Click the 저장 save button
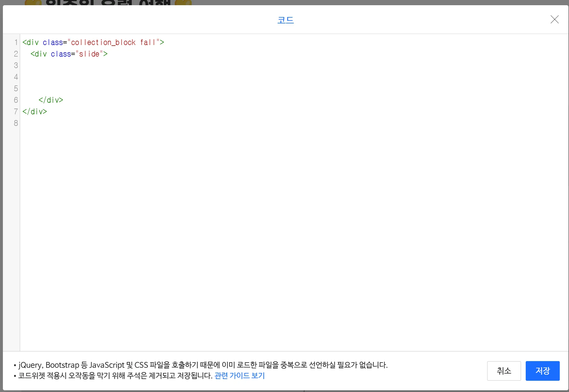 coord(542,371)
